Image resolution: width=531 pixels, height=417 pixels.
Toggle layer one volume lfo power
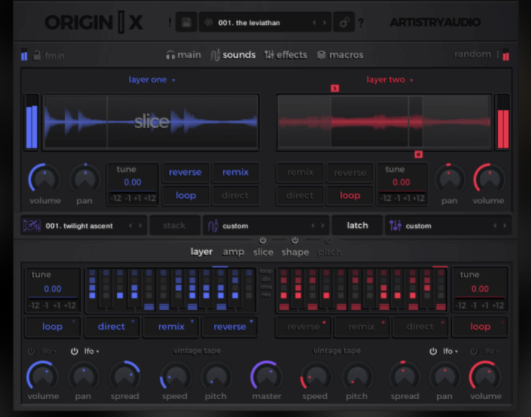[x=31, y=351]
